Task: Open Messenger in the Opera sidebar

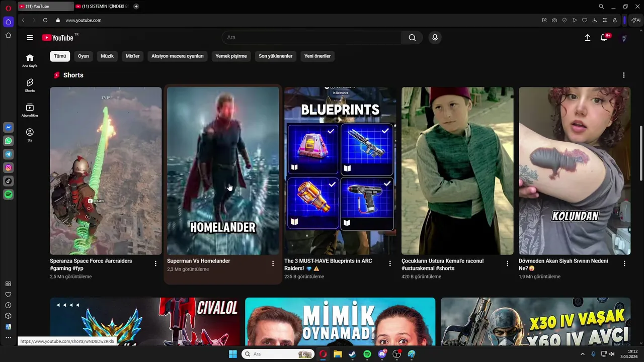Action: pyautogui.click(x=8, y=128)
